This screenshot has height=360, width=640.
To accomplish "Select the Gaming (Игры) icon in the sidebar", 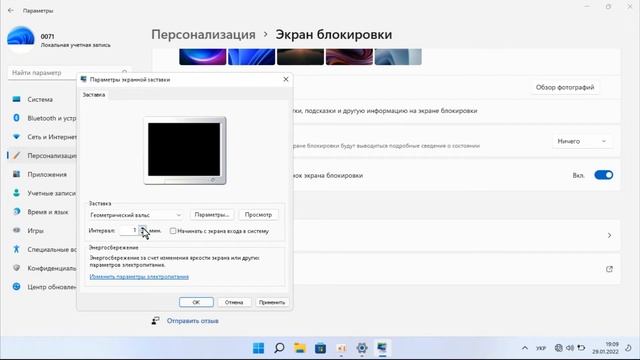I will (16, 231).
